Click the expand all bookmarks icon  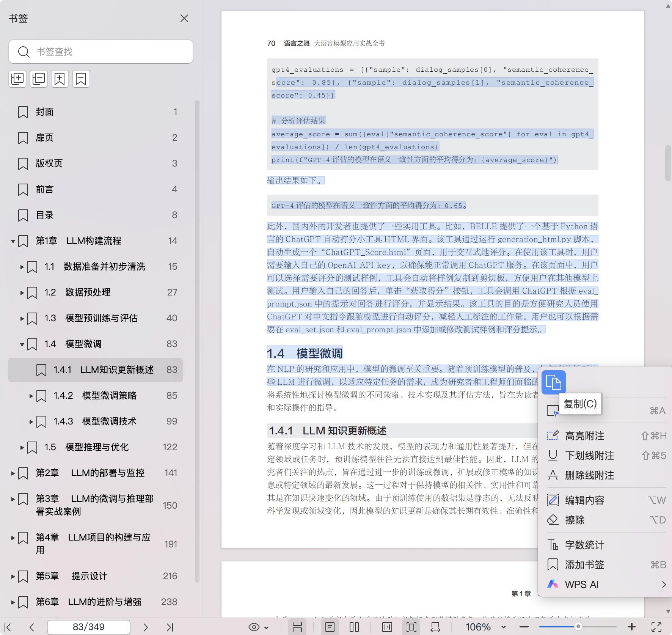[x=17, y=79]
